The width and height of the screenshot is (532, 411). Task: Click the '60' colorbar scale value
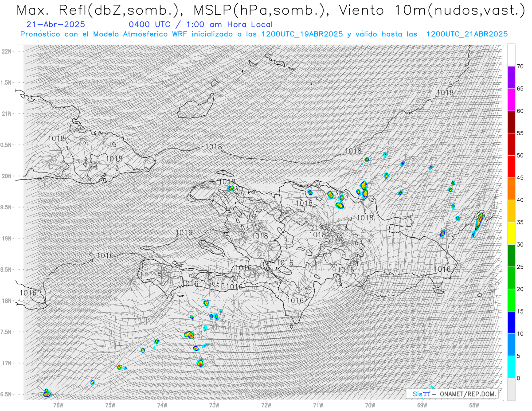(x=520, y=111)
